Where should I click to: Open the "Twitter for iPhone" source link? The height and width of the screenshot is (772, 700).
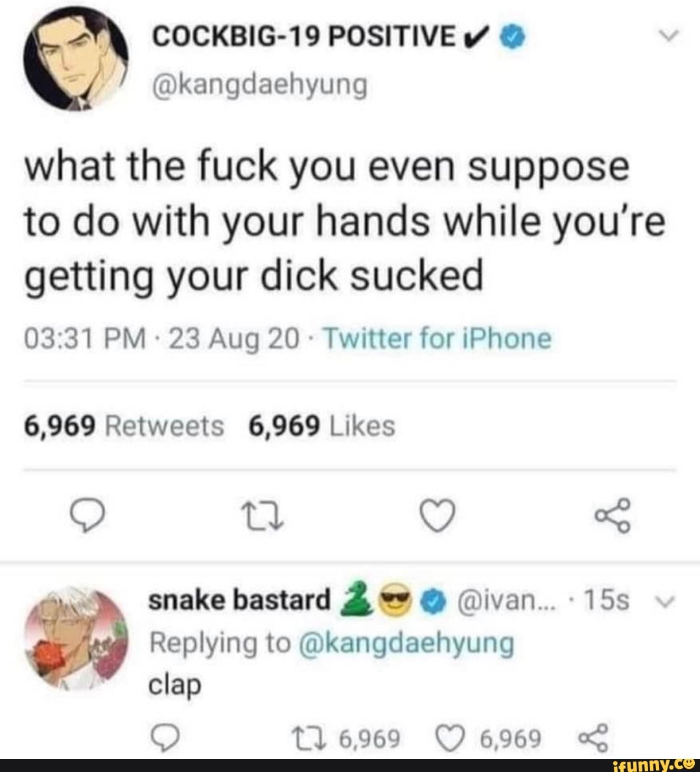[x=437, y=338]
